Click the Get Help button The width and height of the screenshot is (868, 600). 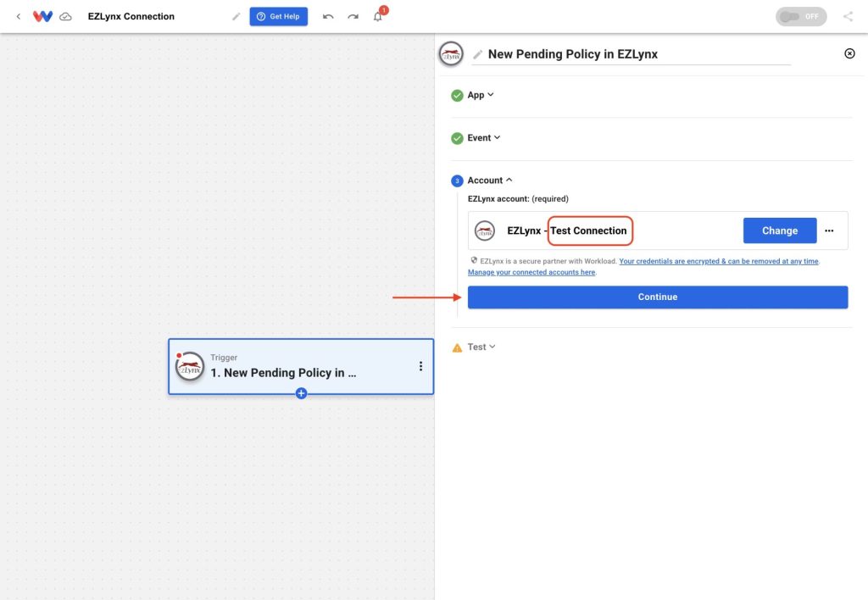click(278, 17)
